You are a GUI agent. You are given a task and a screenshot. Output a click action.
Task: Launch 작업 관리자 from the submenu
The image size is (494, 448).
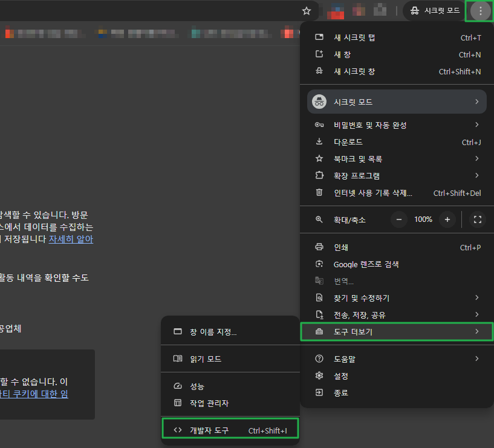[x=230, y=402]
